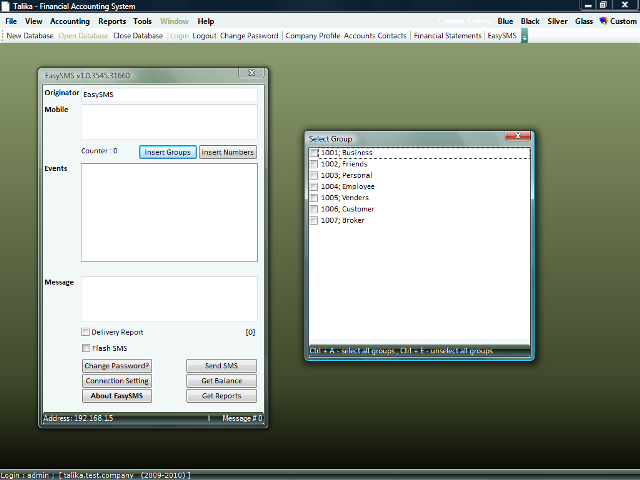The width and height of the screenshot is (640, 480).
Task: Tick the 1004; Employee group checkbox
Action: click(315, 187)
